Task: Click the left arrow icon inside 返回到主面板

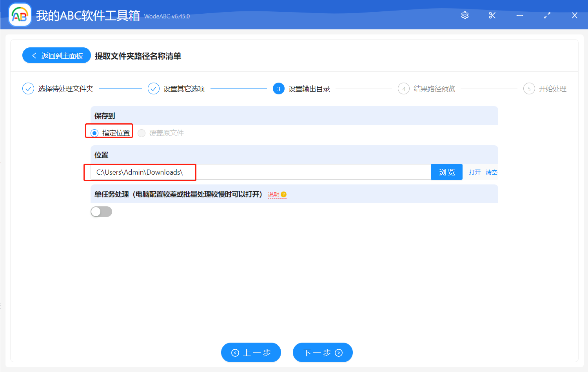Action: click(34, 55)
